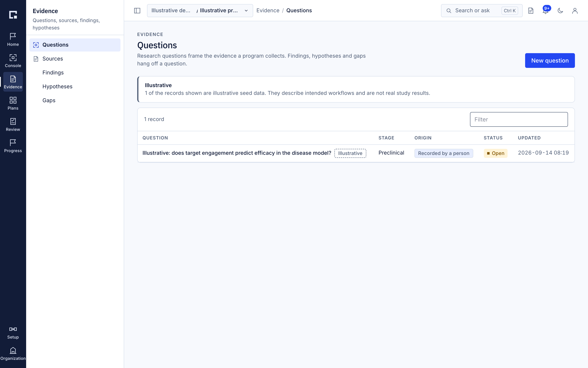Select the Evidence rail icon
Screen dimensions: 588x368
point(13,82)
